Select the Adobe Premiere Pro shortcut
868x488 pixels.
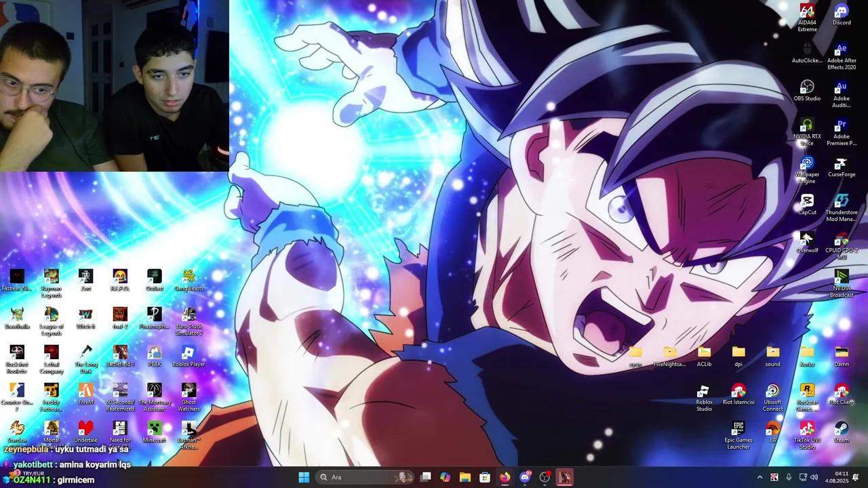tap(841, 132)
